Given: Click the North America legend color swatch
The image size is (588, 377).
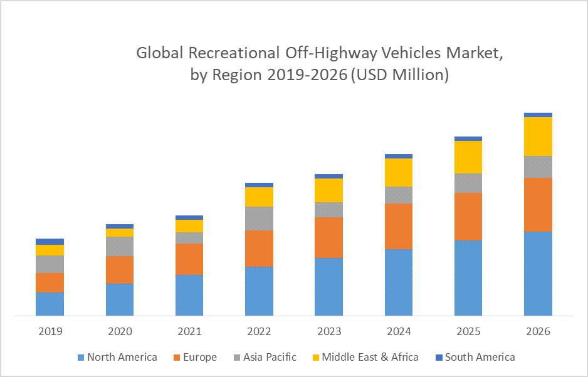Looking at the screenshot, I should click(81, 358).
